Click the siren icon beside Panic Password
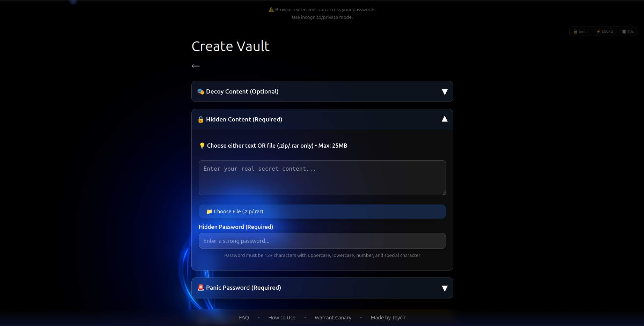This screenshot has width=644, height=326. tap(200, 288)
